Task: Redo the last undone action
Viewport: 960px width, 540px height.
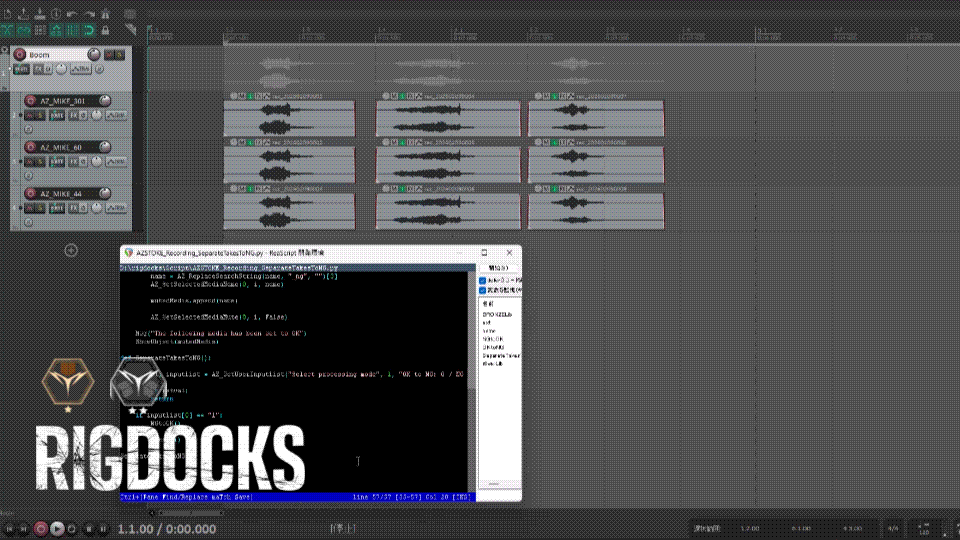Action: pyautogui.click(x=89, y=13)
